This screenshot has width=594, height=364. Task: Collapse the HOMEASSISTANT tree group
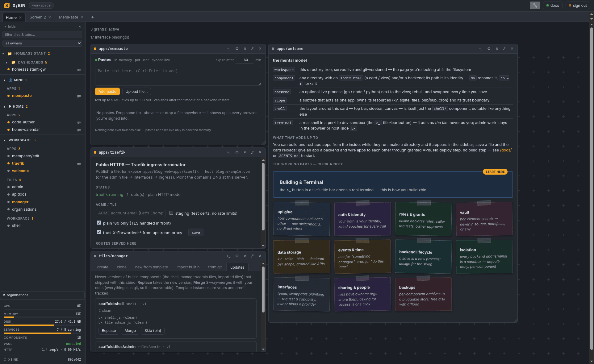(x=3, y=54)
